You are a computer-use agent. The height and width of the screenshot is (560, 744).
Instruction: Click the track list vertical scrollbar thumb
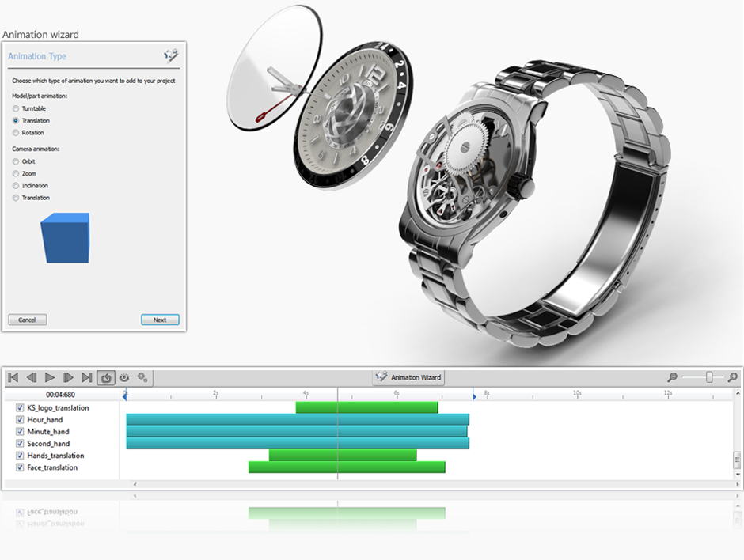[x=737, y=459]
